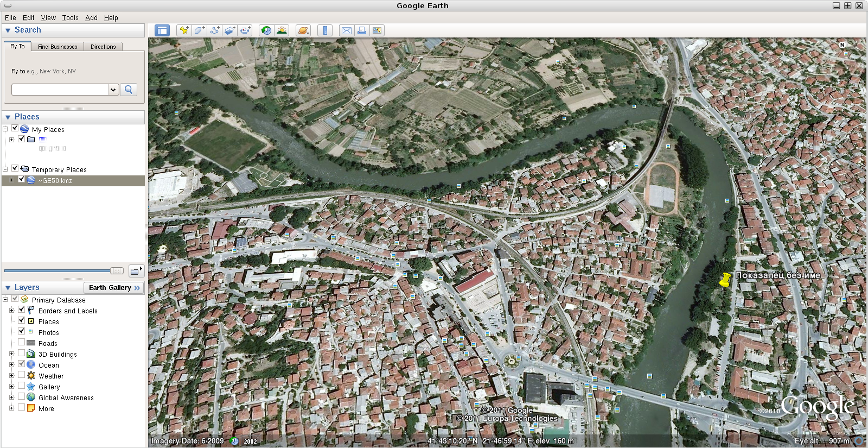Viewport: 868px width, 448px height.
Task: Toggle sunlight across the landscape
Action: (x=282, y=30)
